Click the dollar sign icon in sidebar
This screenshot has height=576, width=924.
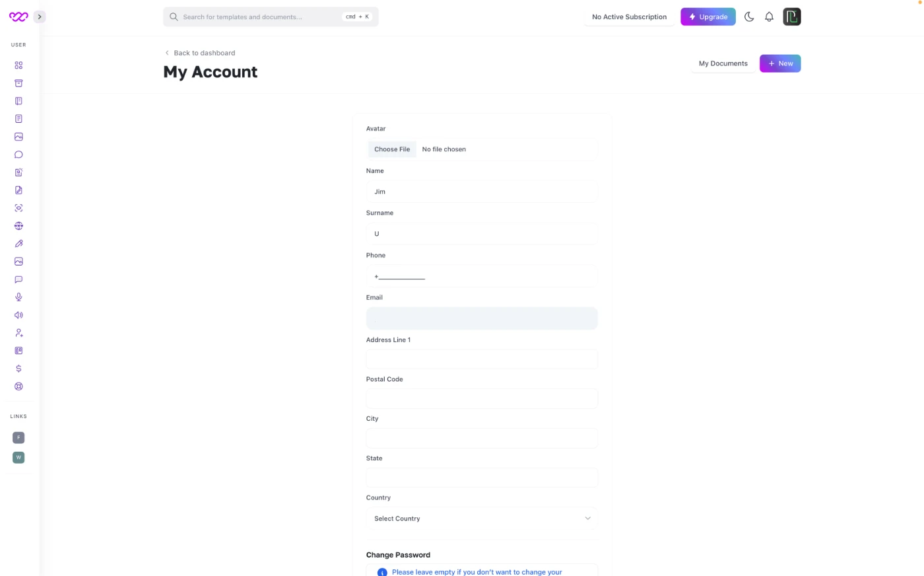click(18, 369)
